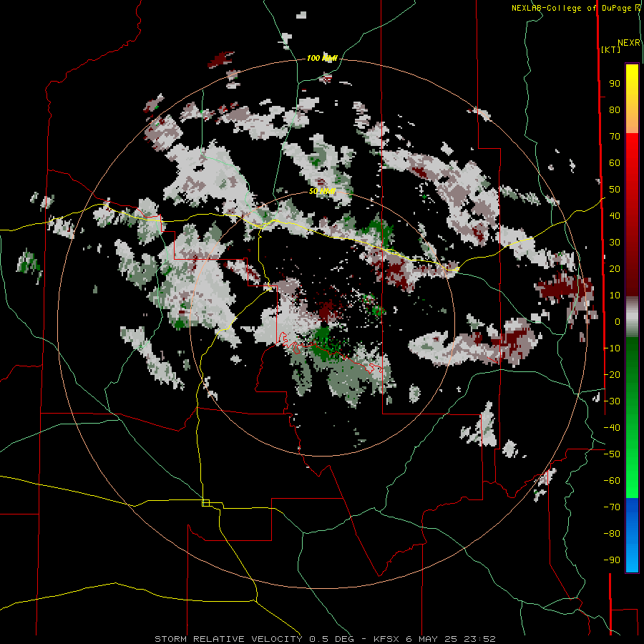Viewport: 644px width, 644px height.
Task: Click the NEXR label above the color bar
Action: [x=629, y=43]
